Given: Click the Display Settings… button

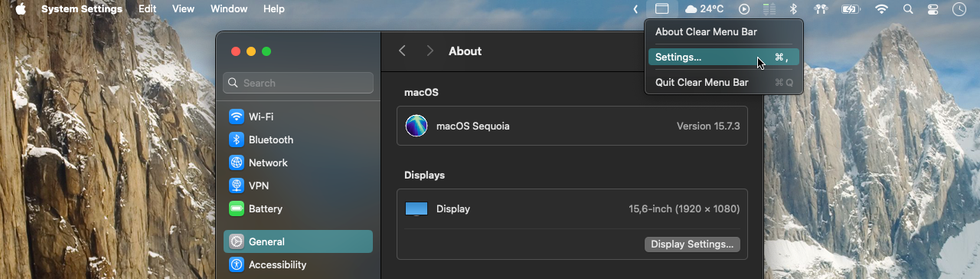Looking at the screenshot, I should pos(692,245).
